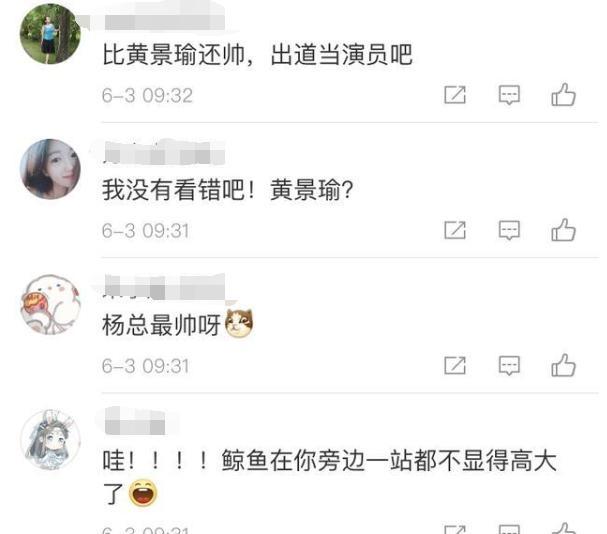Repost the 我没有看错吧 comment
The height and width of the screenshot is (534, 607).
[455, 230]
